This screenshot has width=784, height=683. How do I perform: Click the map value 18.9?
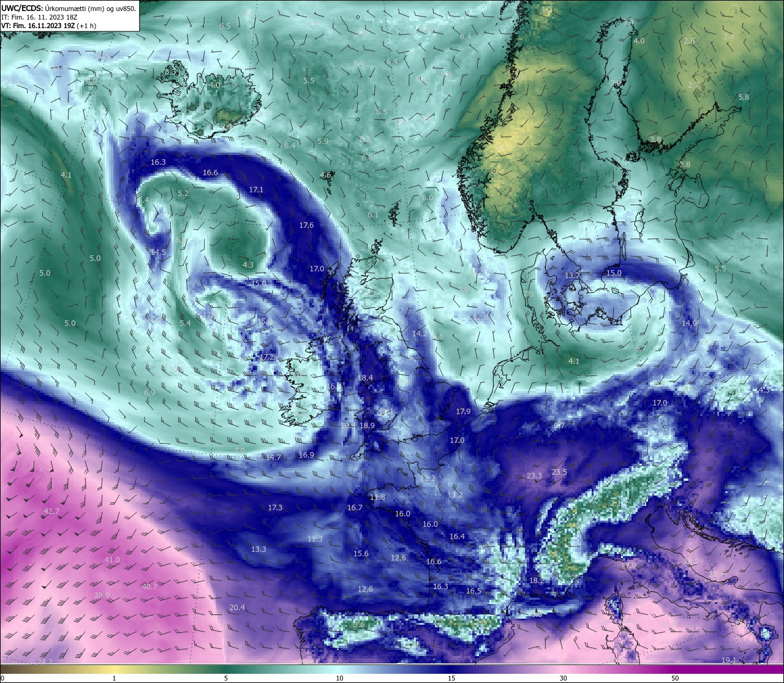(367, 425)
